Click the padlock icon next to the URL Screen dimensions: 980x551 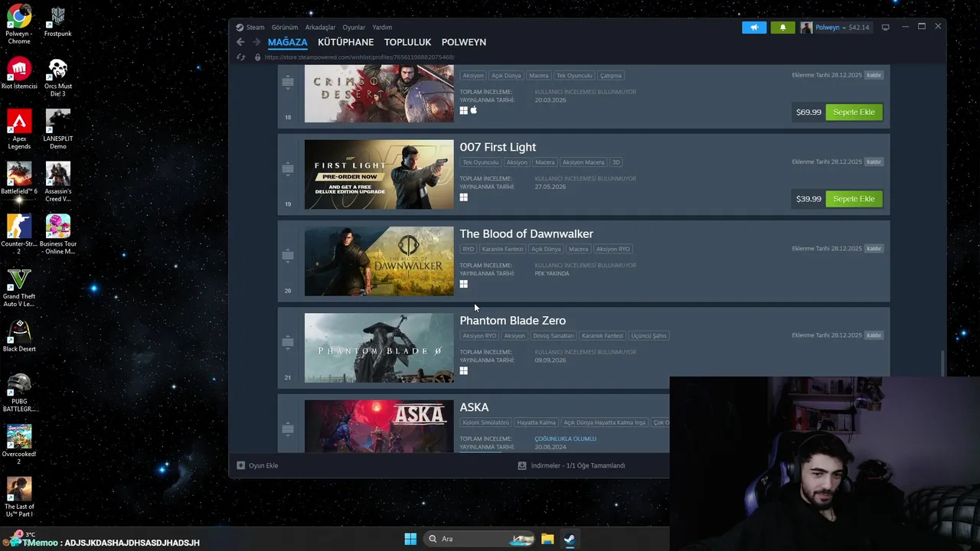[x=257, y=57]
